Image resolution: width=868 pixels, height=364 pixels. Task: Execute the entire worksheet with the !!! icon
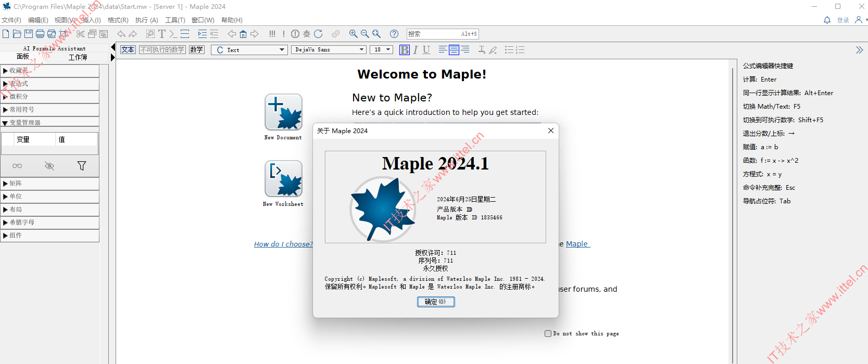[x=272, y=34]
